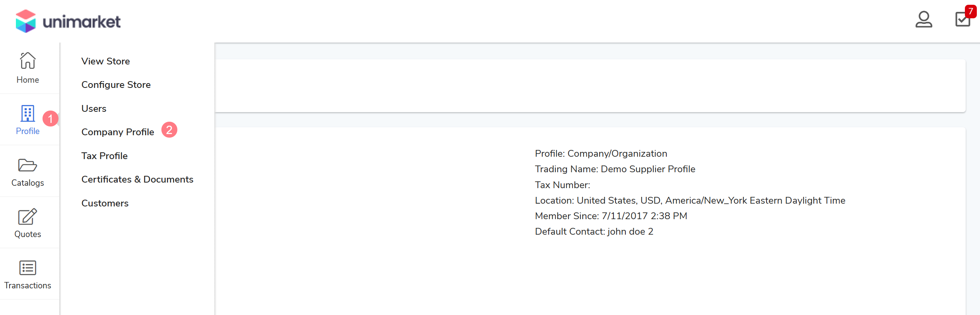Open the tasks checklist icon
Viewport: 980px width, 315px height.
963,19
